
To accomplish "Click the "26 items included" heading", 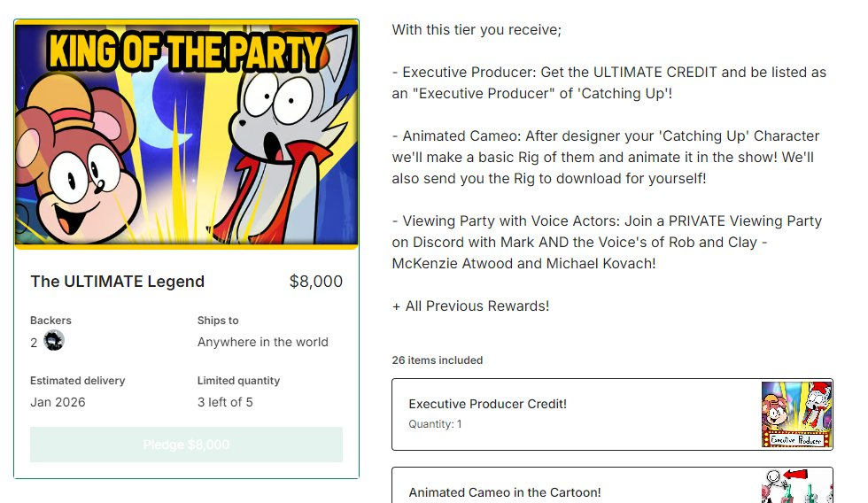I will click(x=438, y=360).
